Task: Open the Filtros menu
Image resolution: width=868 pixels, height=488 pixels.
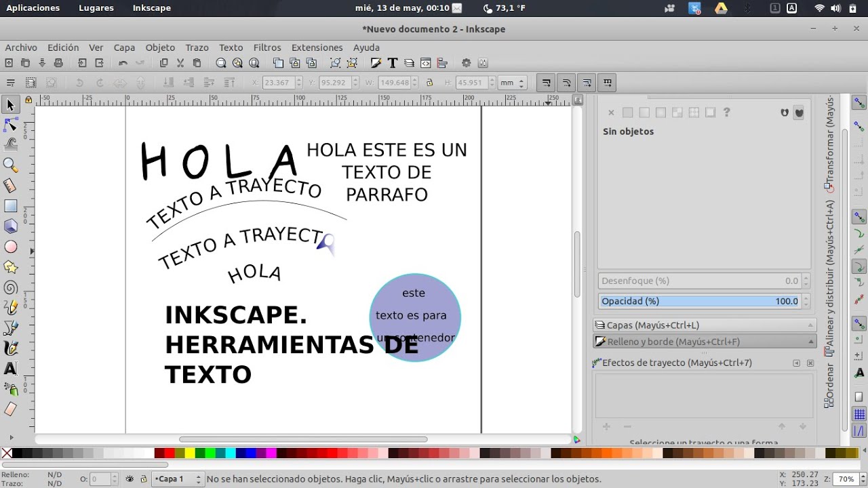Action: pyautogui.click(x=267, y=47)
